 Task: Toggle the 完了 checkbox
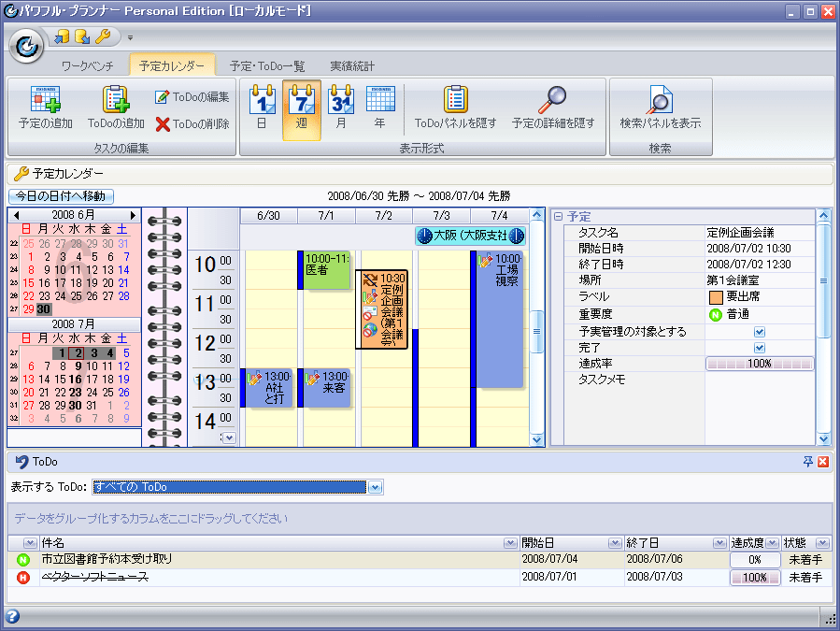pyautogui.click(x=759, y=348)
